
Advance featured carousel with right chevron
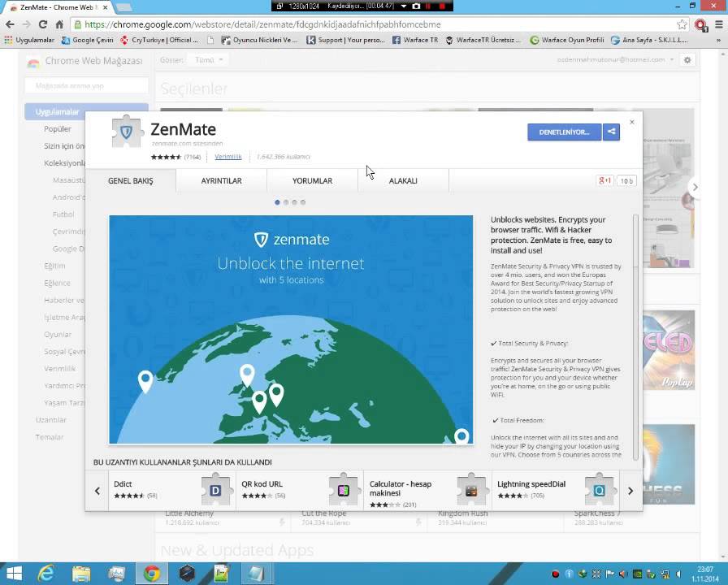tap(695, 187)
